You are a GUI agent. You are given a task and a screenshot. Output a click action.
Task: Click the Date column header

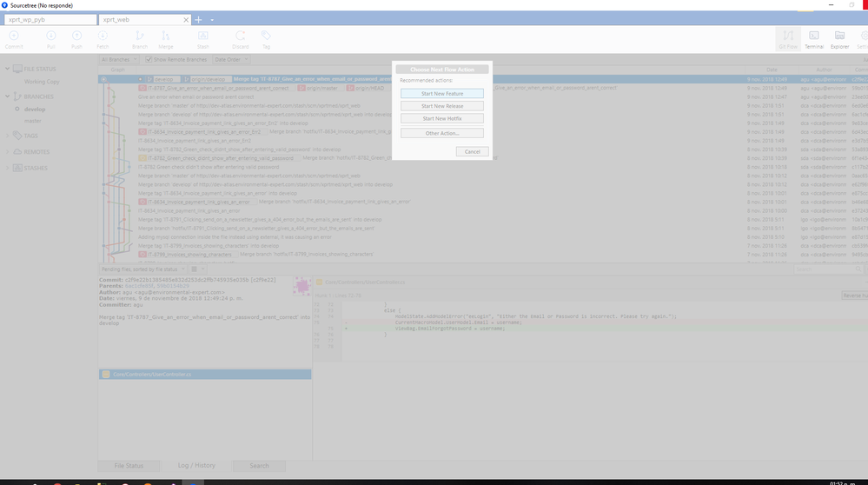(772, 70)
